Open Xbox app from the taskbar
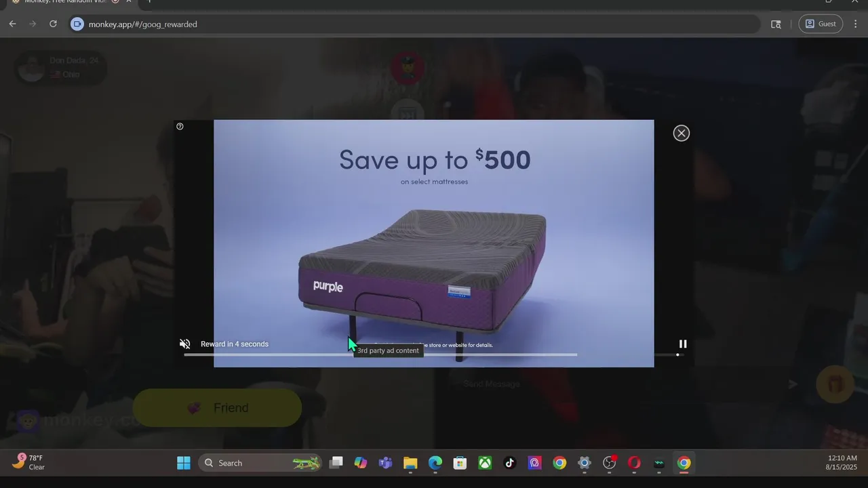This screenshot has width=868, height=488. tap(485, 463)
